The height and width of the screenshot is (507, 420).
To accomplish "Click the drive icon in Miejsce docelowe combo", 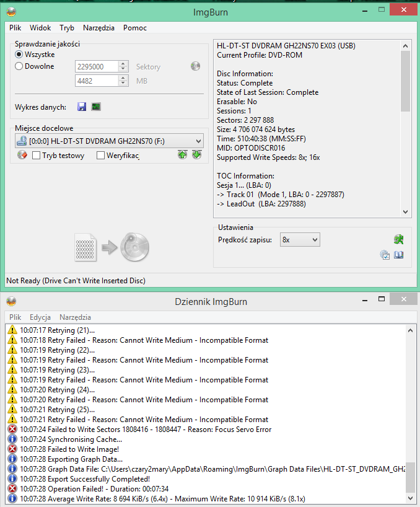I will tap(22, 141).
